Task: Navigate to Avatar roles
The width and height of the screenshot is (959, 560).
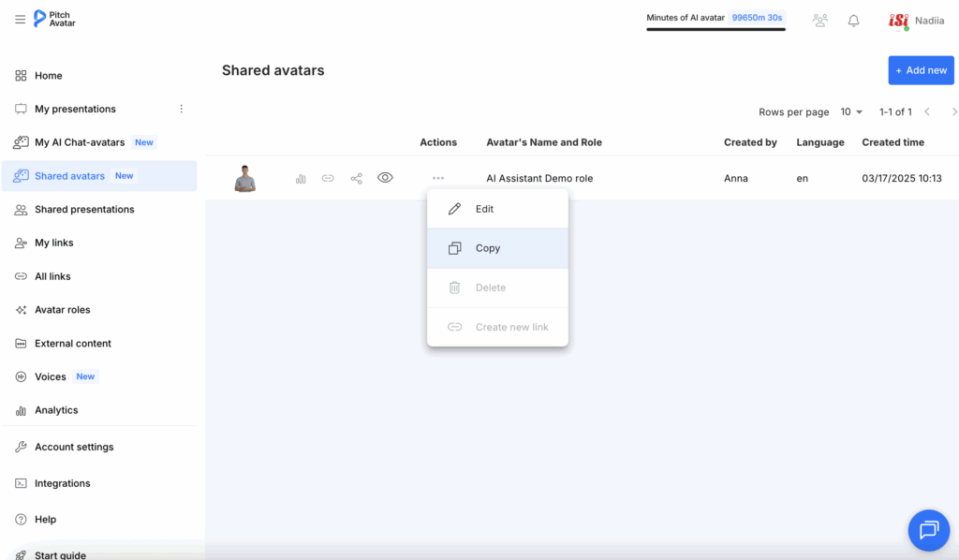Action: [62, 310]
